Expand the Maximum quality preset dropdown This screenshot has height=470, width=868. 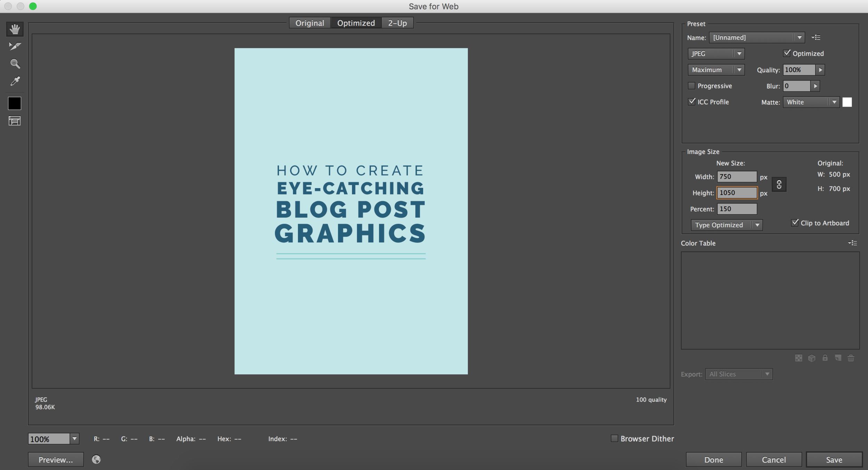click(716, 70)
